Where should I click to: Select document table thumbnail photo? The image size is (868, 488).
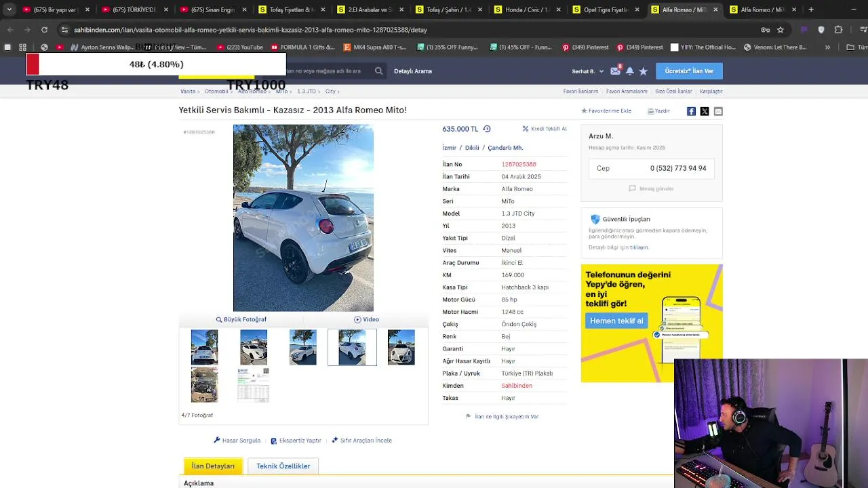254,385
